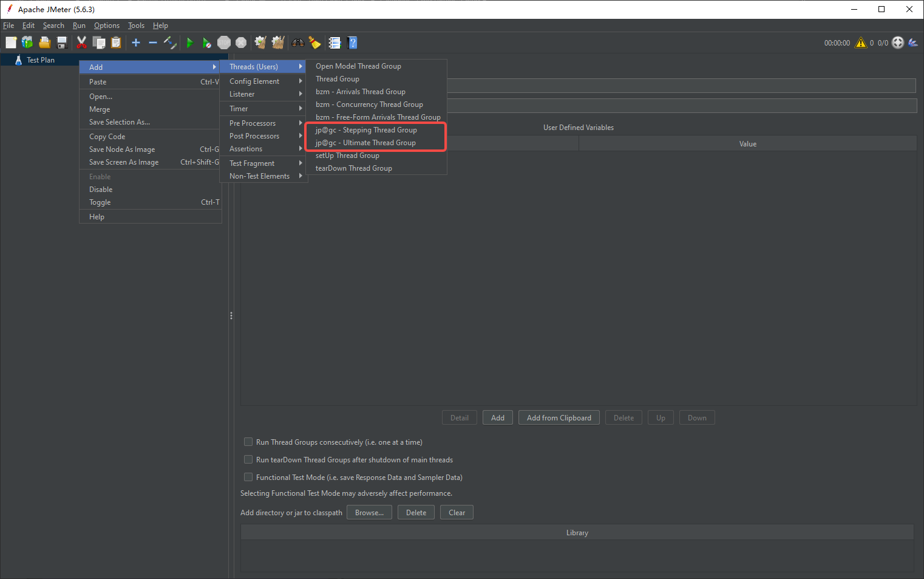Click the Shutdown round X icon
924x579 pixels.
[x=241, y=43]
